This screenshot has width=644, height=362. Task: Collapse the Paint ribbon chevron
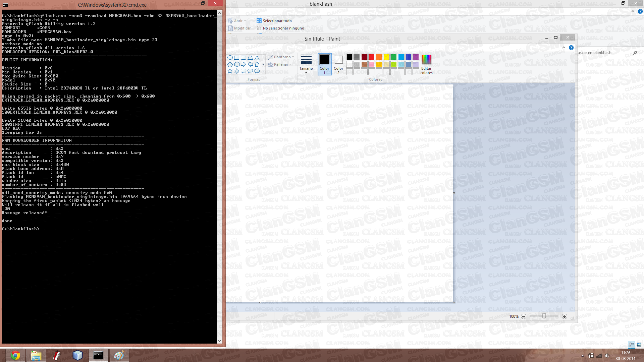pyautogui.click(x=564, y=48)
